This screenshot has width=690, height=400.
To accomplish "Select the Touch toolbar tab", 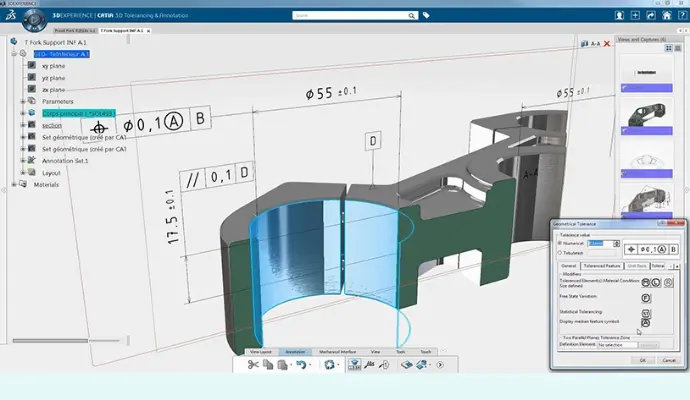I will (426, 352).
